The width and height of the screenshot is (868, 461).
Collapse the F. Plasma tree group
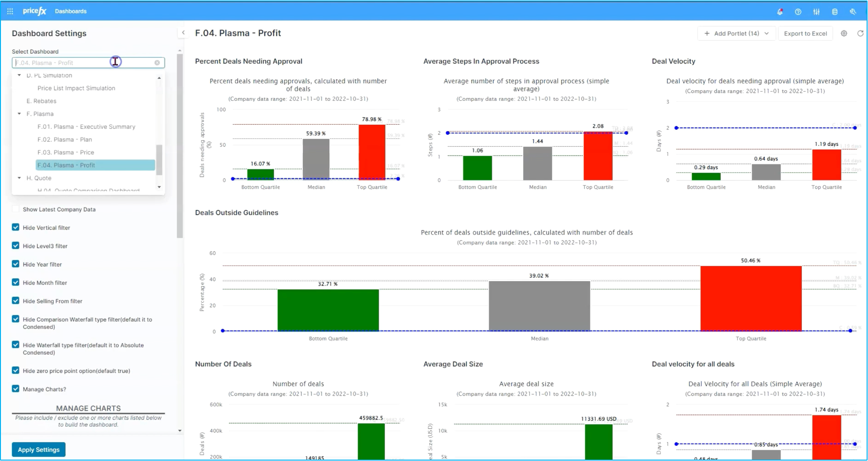click(19, 114)
